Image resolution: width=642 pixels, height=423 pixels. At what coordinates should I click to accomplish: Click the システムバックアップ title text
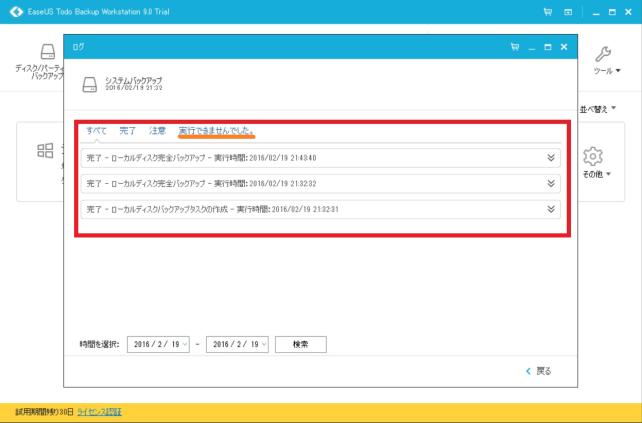[133, 80]
